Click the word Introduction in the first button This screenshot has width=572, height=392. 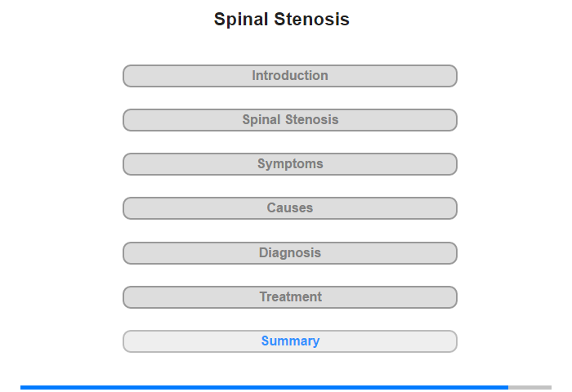pos(290,75)
